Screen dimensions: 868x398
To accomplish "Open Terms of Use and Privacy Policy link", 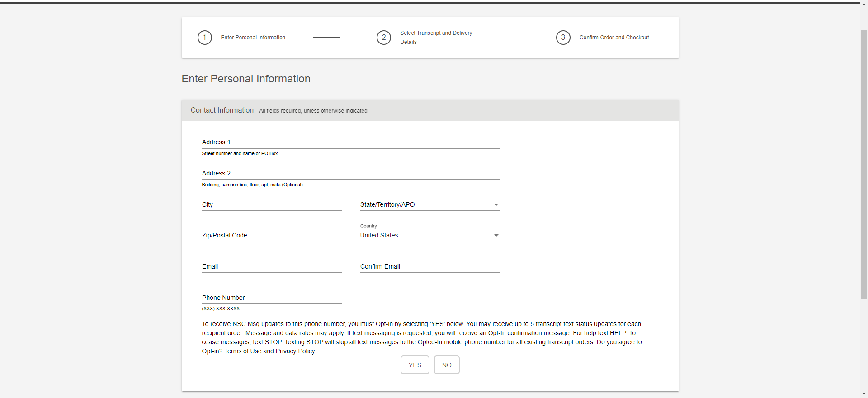I will click(269, 351).
